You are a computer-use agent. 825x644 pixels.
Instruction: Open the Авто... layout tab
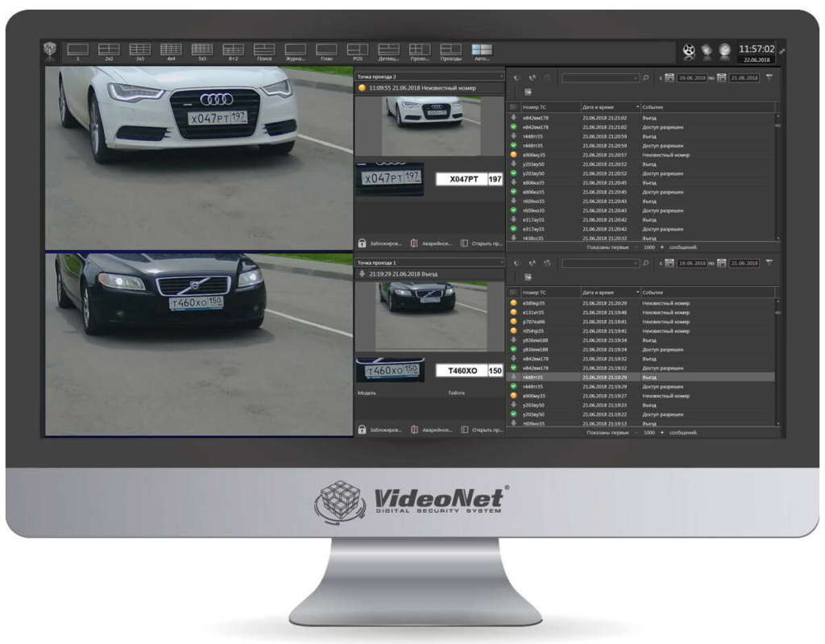tap(482, 52)
